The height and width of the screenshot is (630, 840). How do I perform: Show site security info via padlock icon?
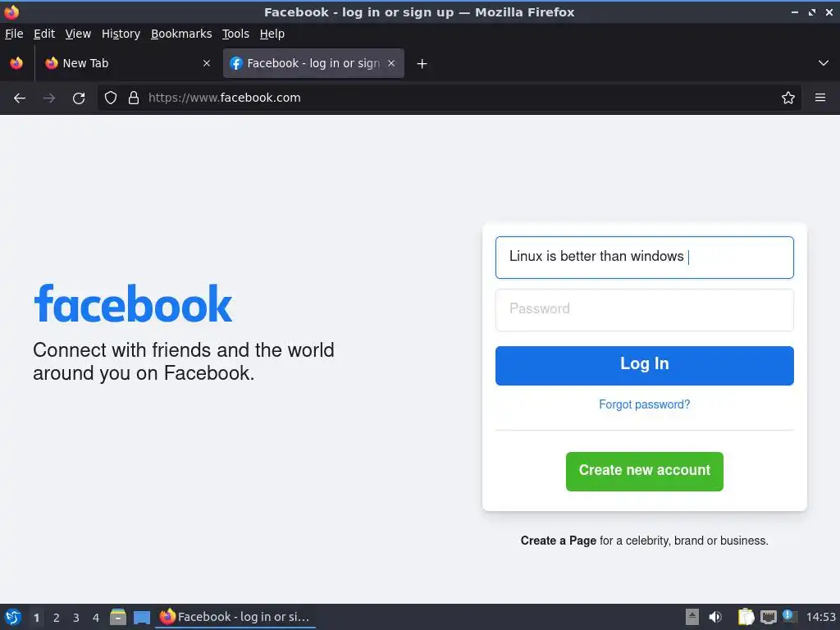tap(134, 98)
